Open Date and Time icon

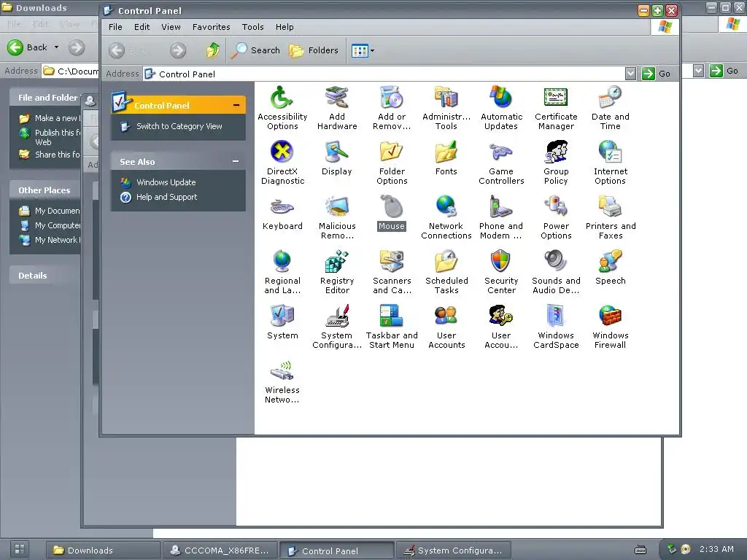click(x=611, y=108)
